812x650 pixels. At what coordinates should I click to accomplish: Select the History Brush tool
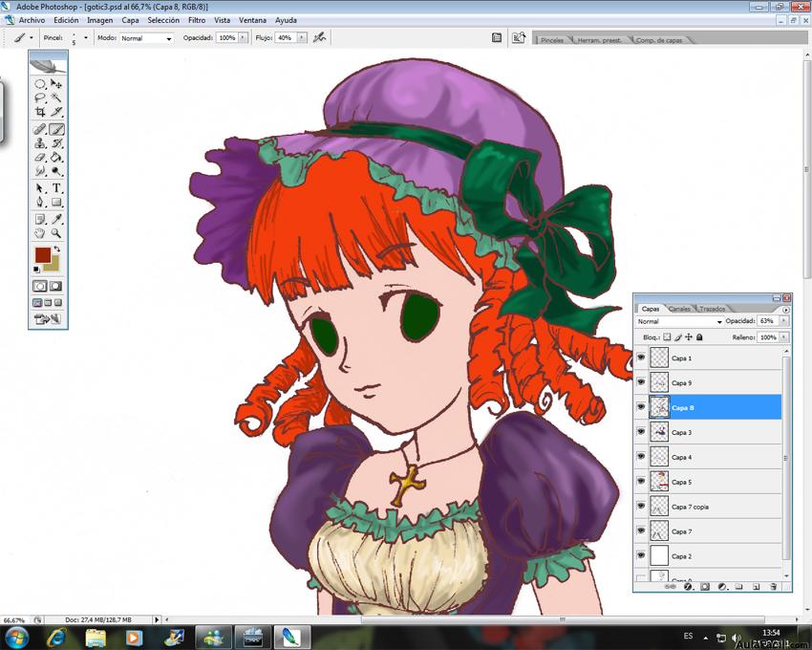56,143
